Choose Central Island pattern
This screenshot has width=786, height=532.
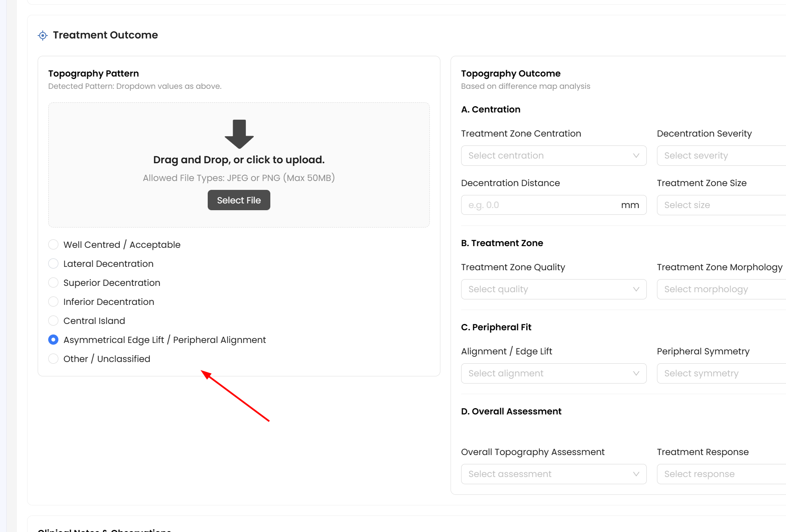click(x=53, y=321)
